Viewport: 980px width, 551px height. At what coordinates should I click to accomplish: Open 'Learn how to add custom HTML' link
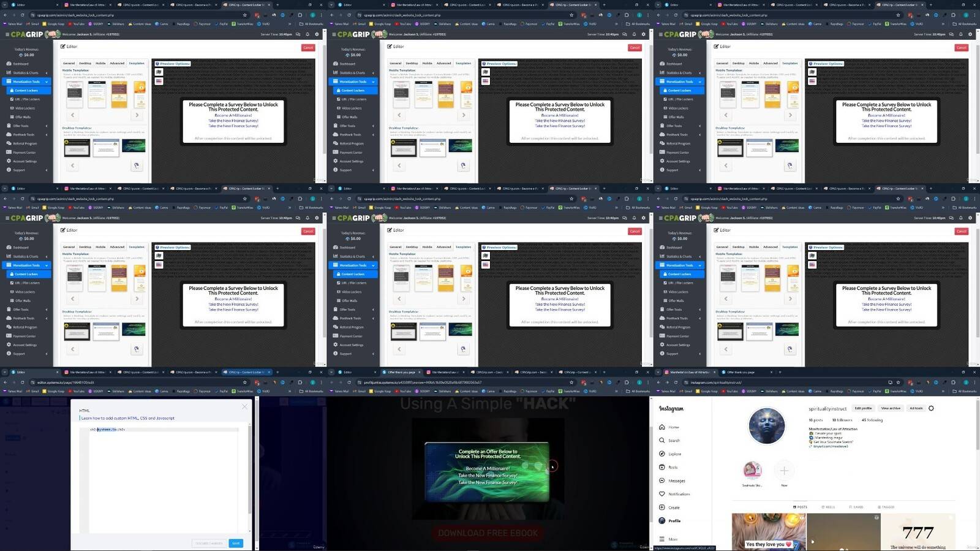click(128, 418)
